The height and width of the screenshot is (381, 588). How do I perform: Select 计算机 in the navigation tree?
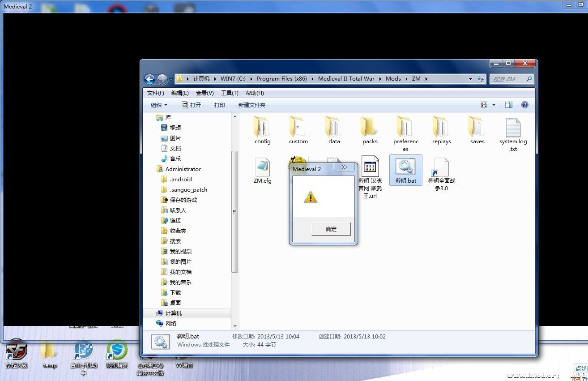pyautogui.click(x=174, y=313)
